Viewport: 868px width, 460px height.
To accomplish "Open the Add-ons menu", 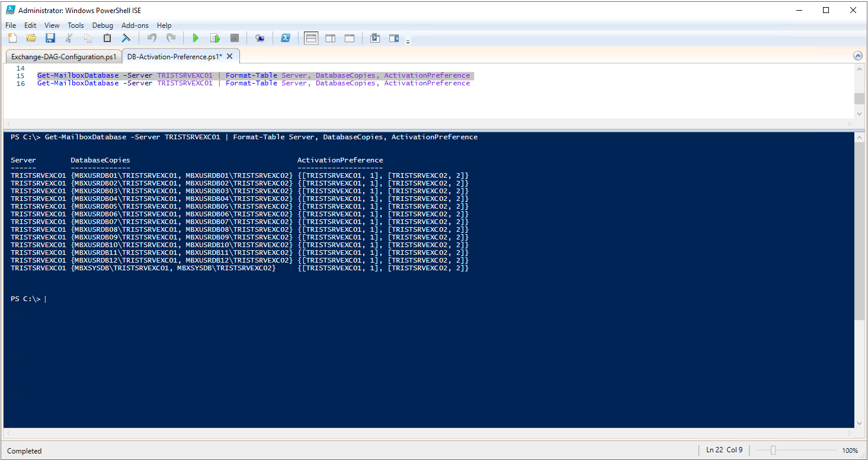I will tap(135, 25).
